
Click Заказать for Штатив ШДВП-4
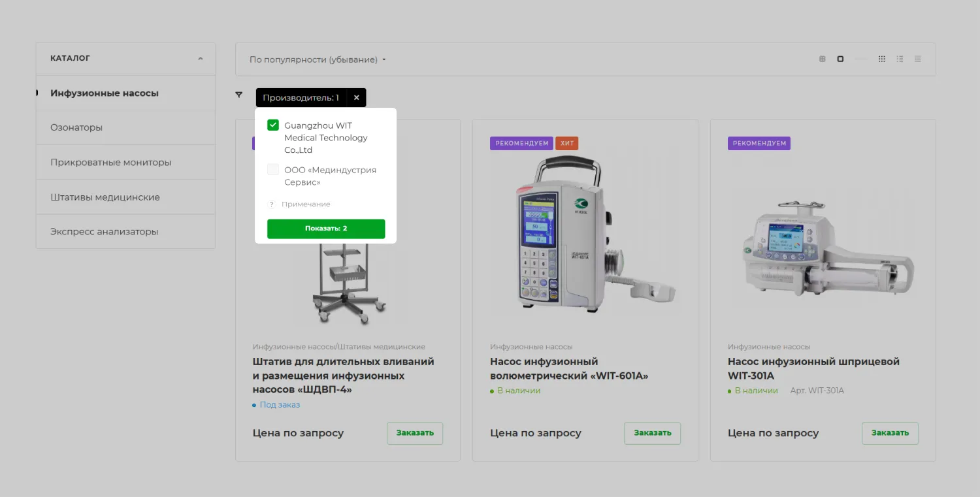click(x=415, y=433)
